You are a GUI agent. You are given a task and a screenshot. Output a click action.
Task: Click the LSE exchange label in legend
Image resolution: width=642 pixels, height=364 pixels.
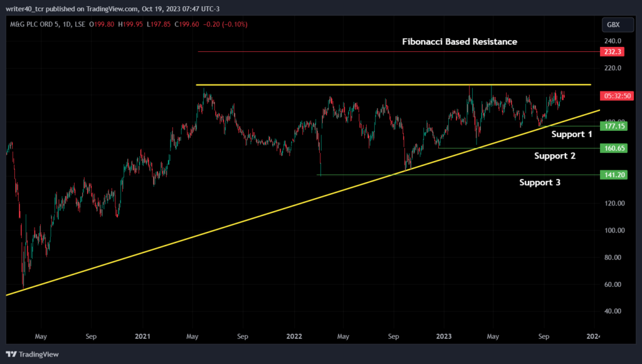tap(80, 24)
